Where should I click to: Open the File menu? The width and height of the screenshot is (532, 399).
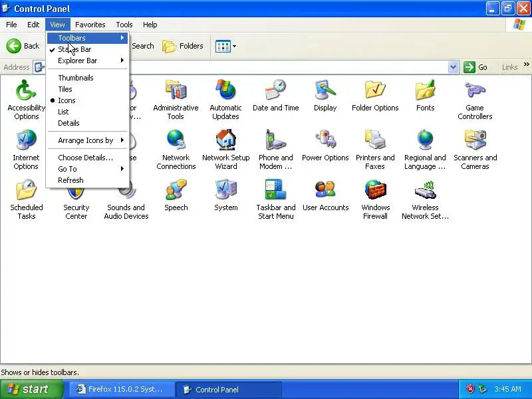pyautogui.click(x=11, y=25)
